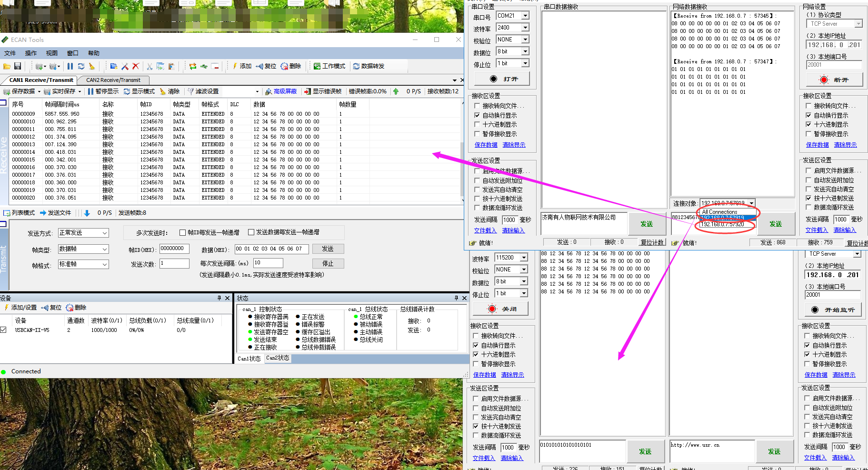The height and width of the screenshot is (470, 868).
Task: Click the open folder icon in main toolbar
Action: click(7, 66)
